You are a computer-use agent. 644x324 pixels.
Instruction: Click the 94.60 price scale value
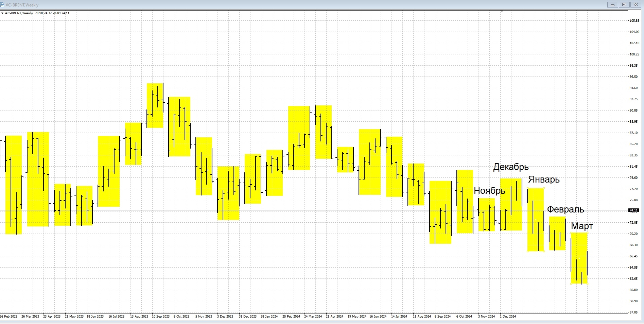[x=633, y=88]
